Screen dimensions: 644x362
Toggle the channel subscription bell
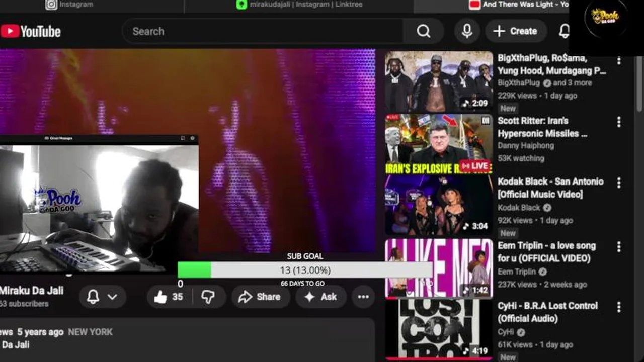93,297
